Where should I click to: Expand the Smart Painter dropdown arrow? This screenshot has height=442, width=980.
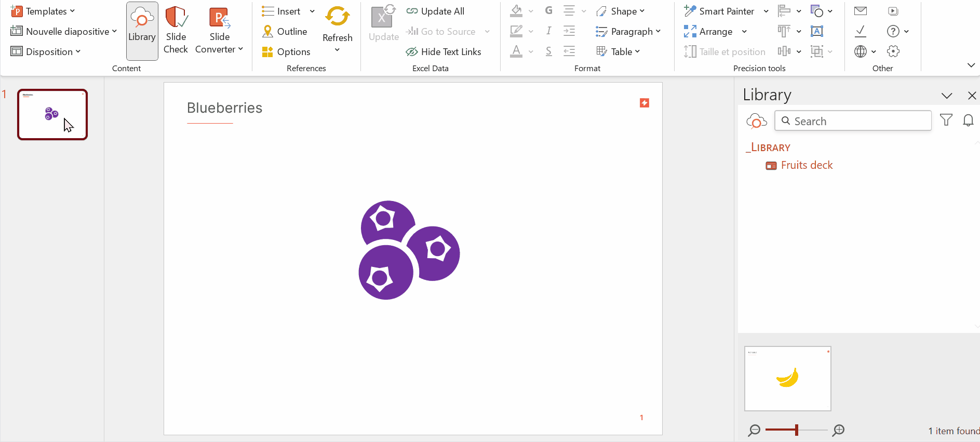[x=766, y=11]
